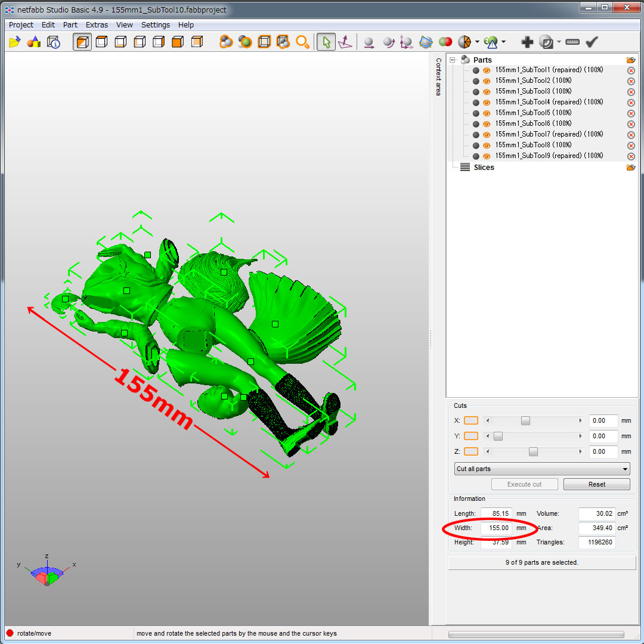Click the zoom to selected parts icon
This screenshot has height=644, width=644.
click(245, 42)
